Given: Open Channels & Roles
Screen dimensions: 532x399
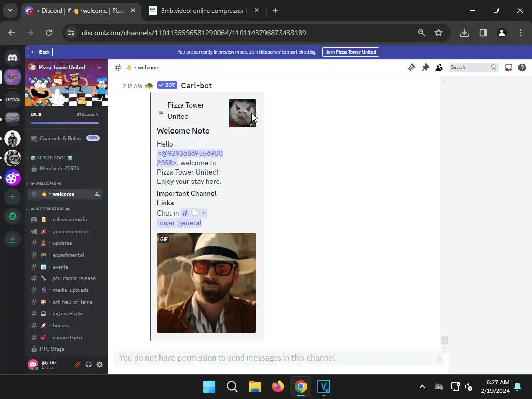Looking at the screenshot, I should 65,138.
